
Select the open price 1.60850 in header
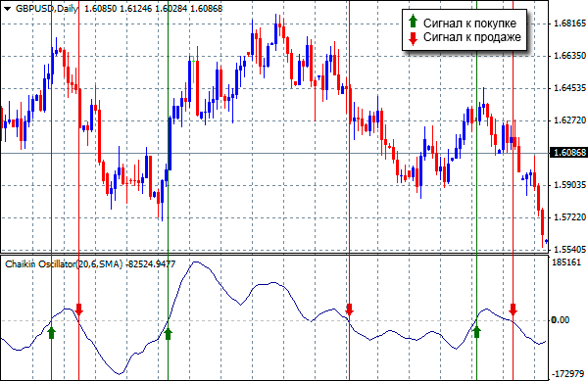[x=101, y=8]
